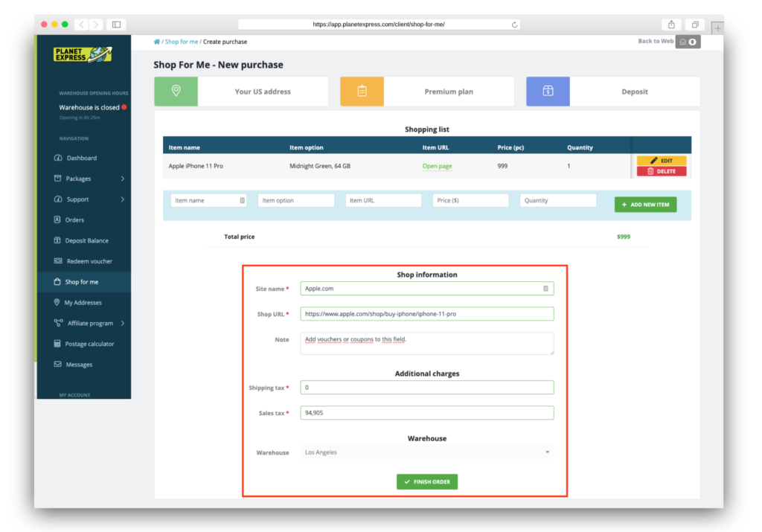Click the Support icon in sidebar
Screen dimensions: 762x532
(58, 199)
